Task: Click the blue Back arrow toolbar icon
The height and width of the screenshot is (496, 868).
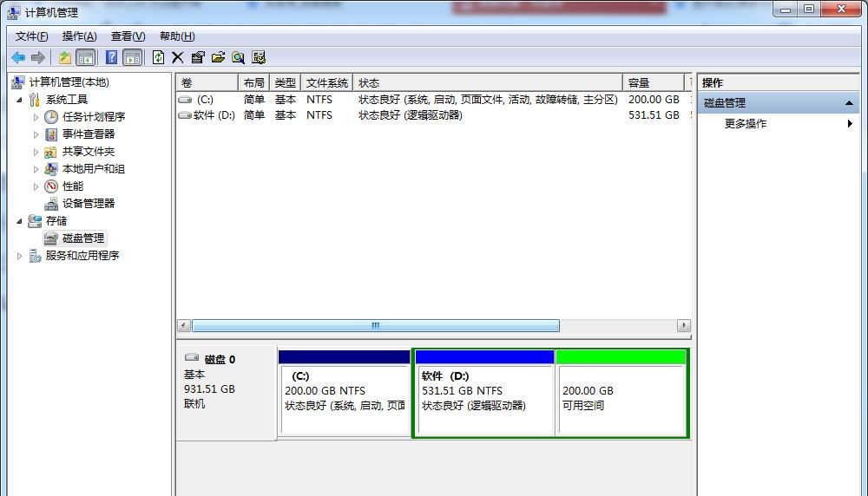Action: pos(18,57)
